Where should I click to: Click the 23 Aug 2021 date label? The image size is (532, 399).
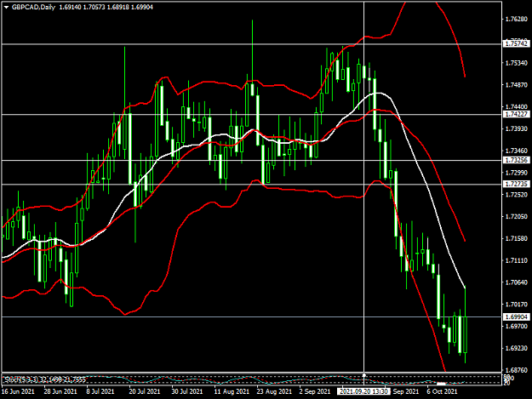[x=274, y=391]
